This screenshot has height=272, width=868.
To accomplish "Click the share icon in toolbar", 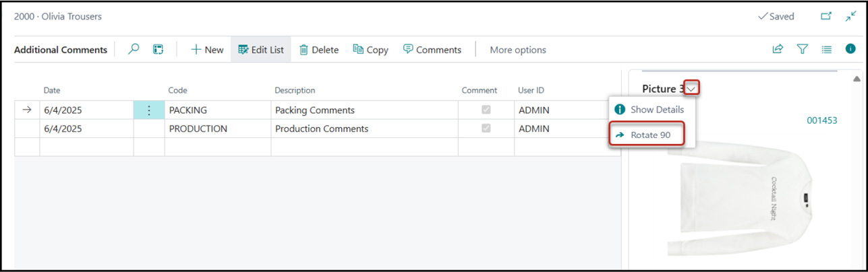I will tap(778, 49).
